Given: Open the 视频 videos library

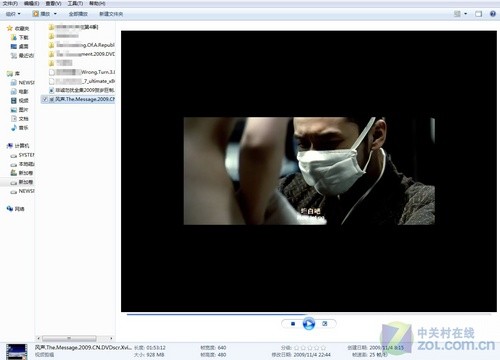Looking at the screenshot, I should pyautogui.click(x=20, y=100).
